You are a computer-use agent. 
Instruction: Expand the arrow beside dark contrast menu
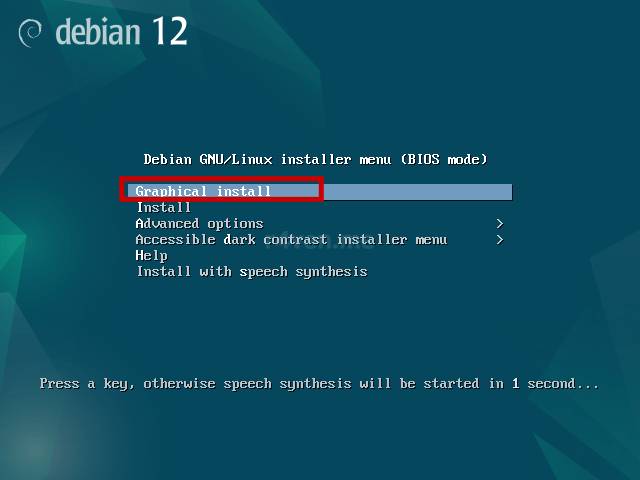[x=500, y=240]
